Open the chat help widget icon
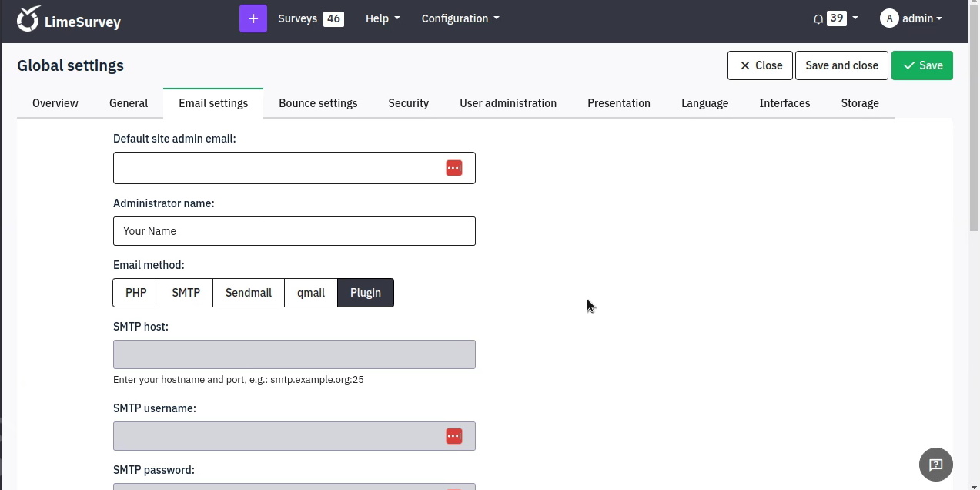This screenshot has width=980, height=490. (936, 465)
